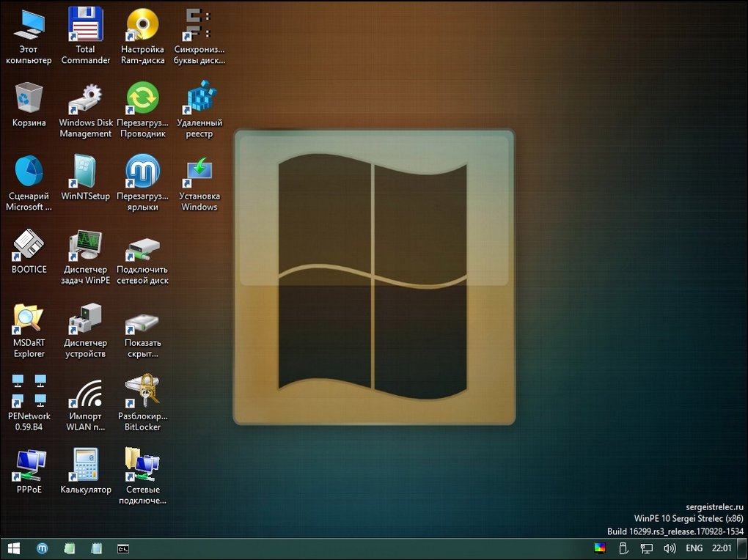Launch Диспетчер устройств shortcut
This screenshot has height=560, width=748.
coord(85,331)
